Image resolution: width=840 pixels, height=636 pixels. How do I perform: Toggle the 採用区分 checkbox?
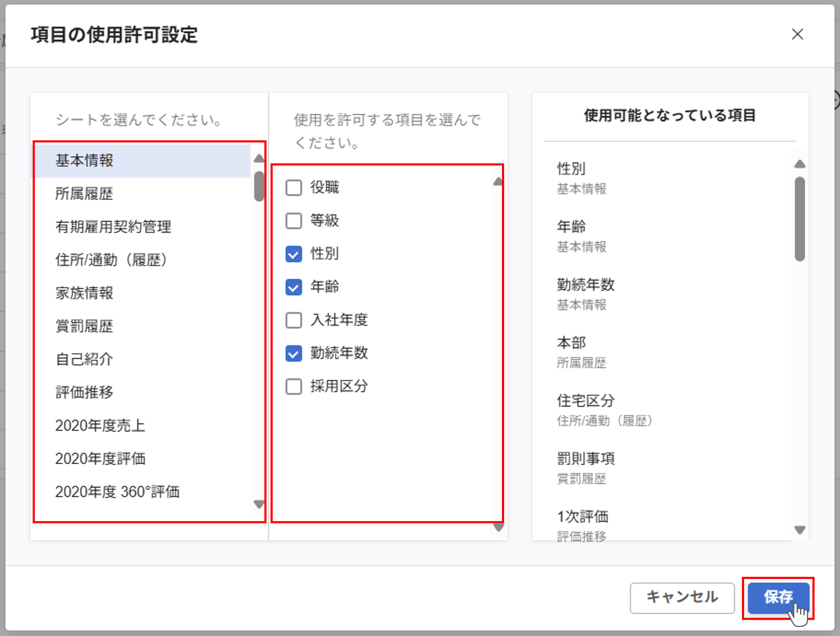(294, 386)
